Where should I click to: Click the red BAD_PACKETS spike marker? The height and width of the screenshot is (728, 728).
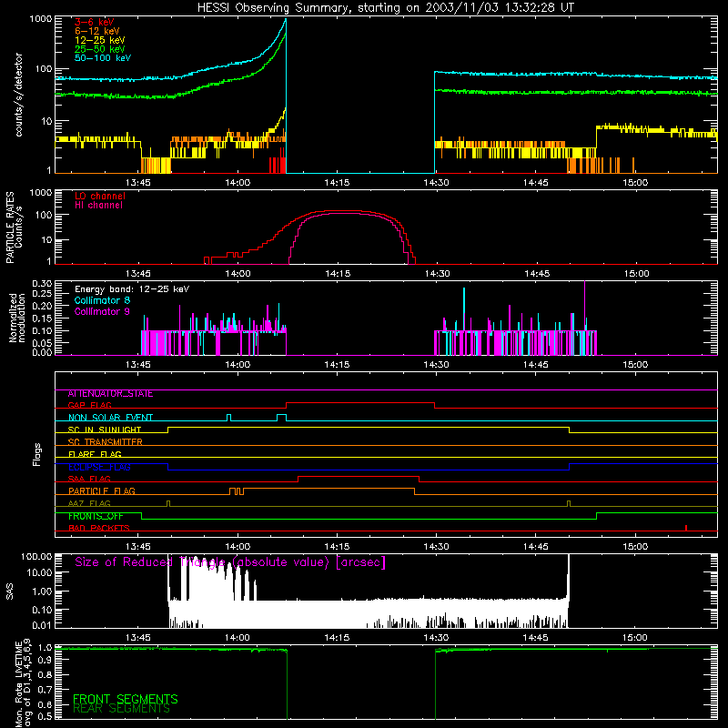686,528
